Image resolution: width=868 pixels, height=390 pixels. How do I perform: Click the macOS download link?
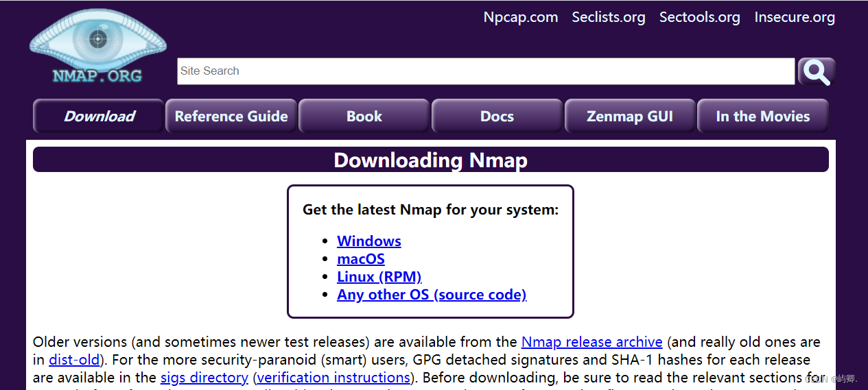[361, 259]
